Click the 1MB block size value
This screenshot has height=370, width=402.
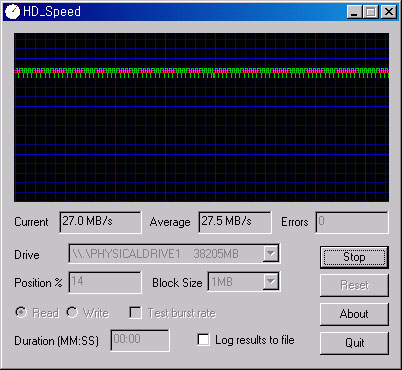[222, 282]
